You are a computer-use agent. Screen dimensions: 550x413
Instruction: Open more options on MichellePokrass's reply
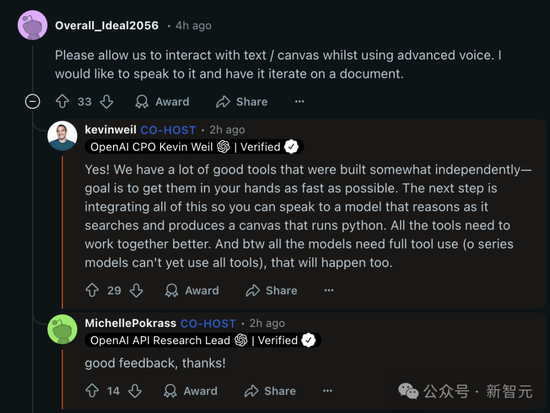click(327, 391)
